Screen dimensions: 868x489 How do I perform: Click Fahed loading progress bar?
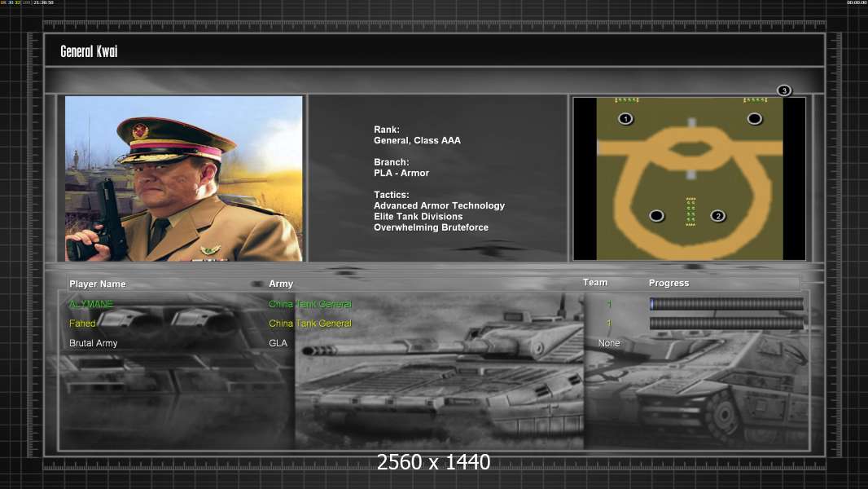coord(726,324)
